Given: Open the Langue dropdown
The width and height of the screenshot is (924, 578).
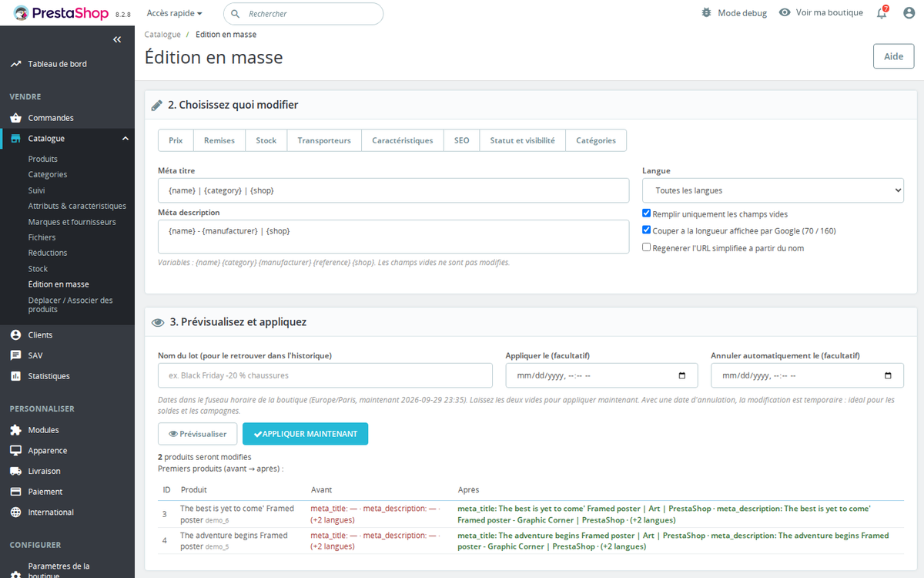Looking at the screenshot, I should (773, 190).
